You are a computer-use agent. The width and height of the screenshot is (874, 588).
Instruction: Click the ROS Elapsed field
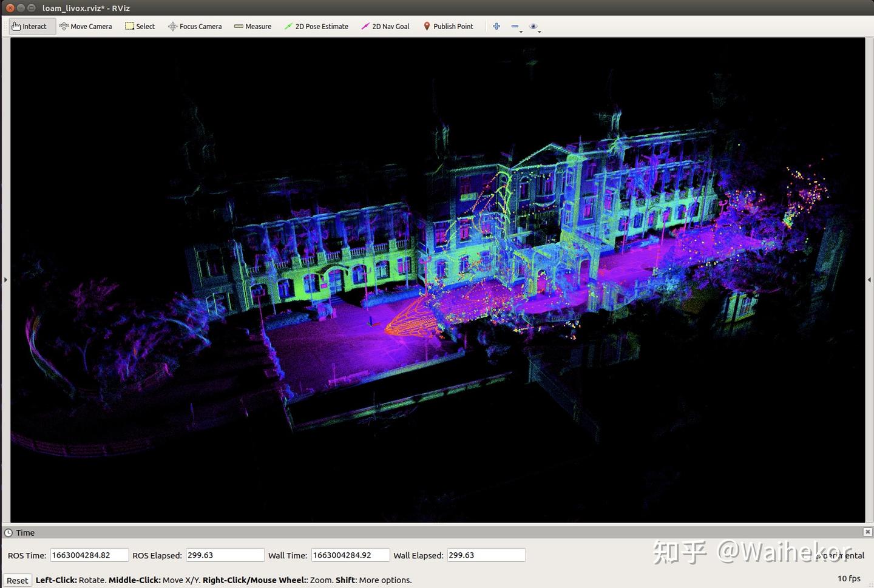click(x=225, y=555)
